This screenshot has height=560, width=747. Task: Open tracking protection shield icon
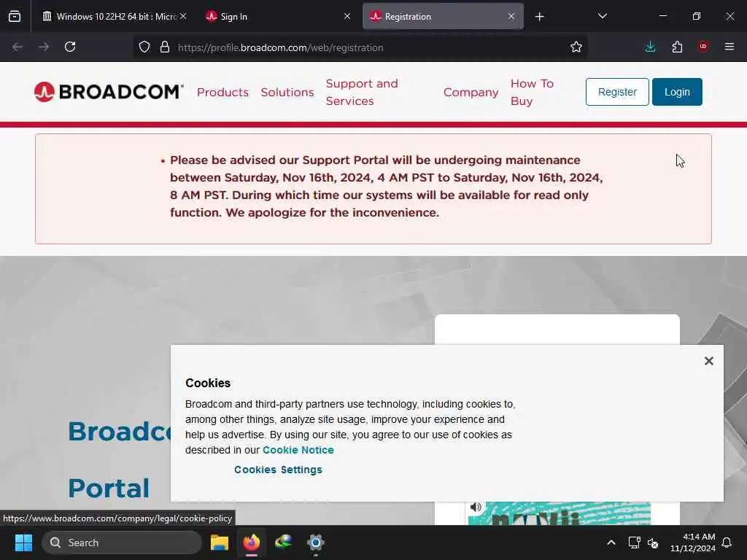144,47
